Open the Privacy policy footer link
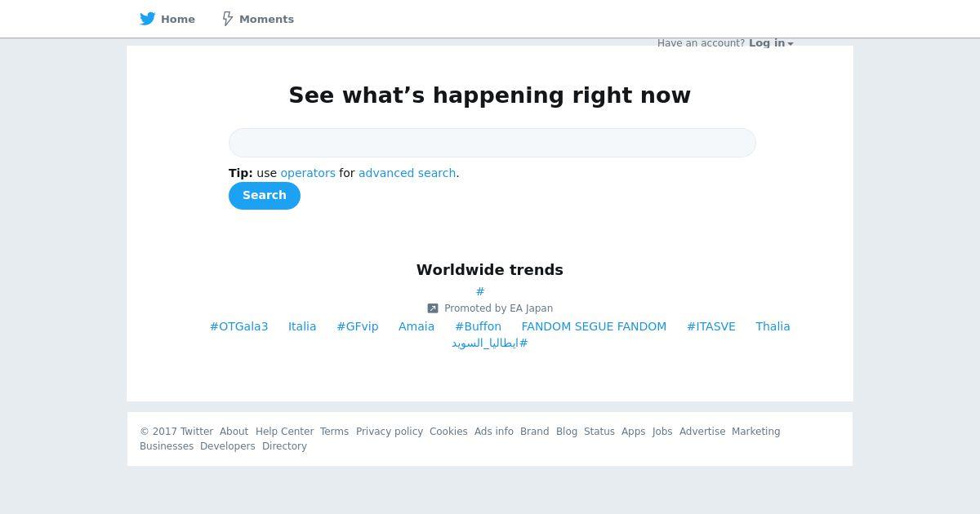This screenshot has height=514, width=980. coord(390,432)
